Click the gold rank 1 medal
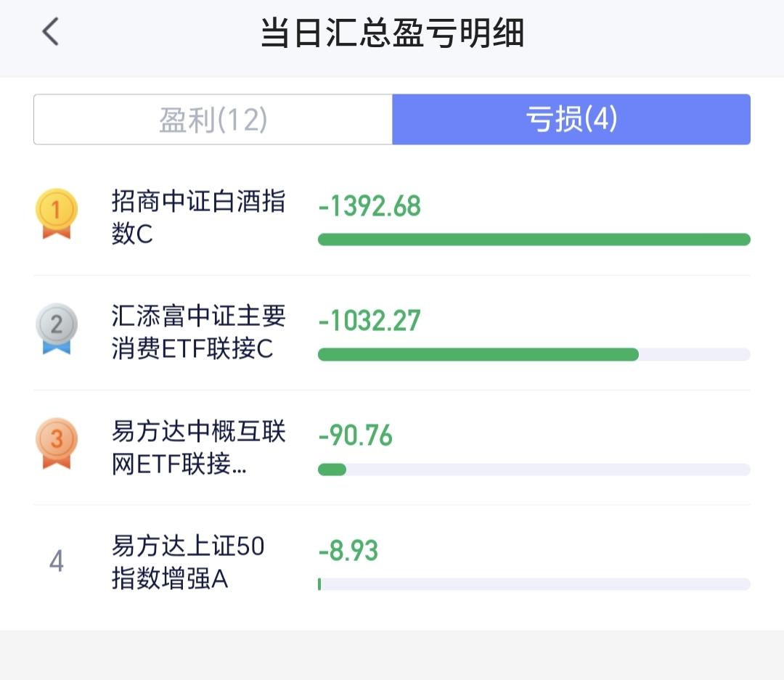Viewport: 784px width, 680px height. (x=57, y=213)
